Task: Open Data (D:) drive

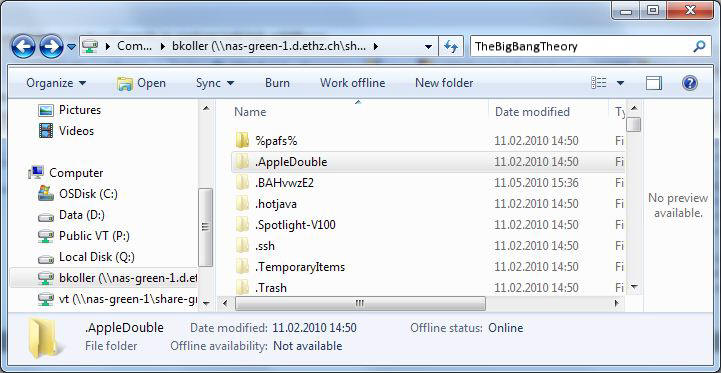Action: click(x=82, y=215)
